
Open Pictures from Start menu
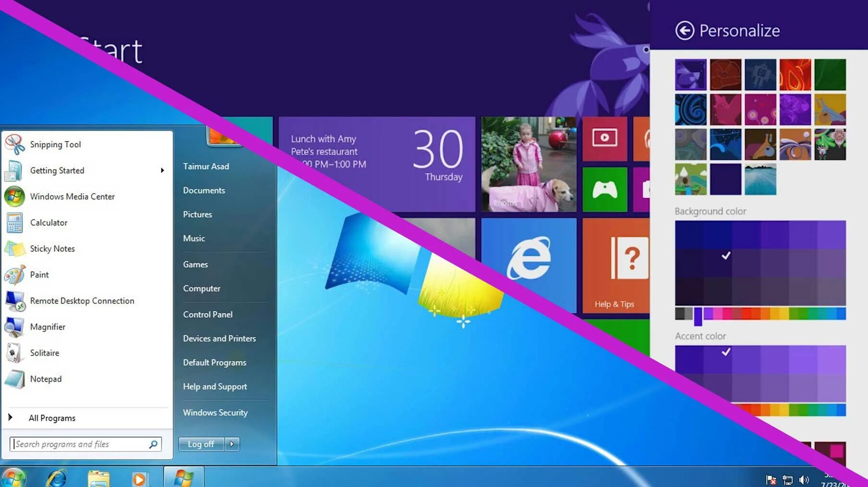tap(197, 214)
